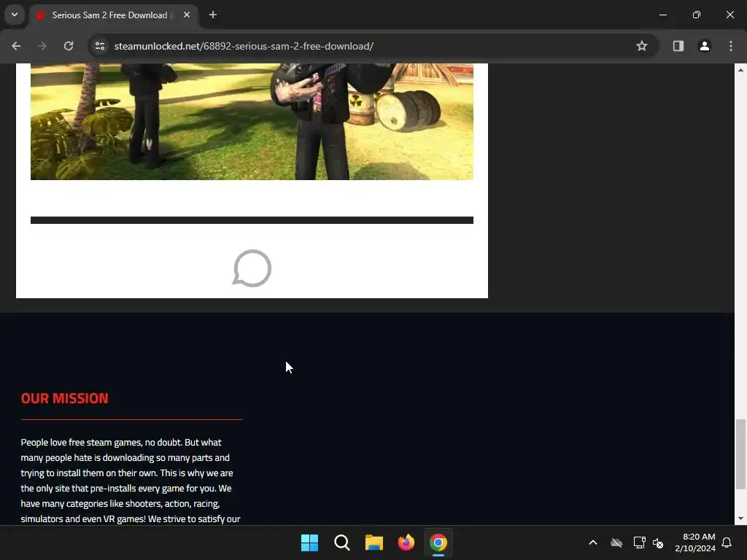Open the tab search dropdown arrow
This screenshot has width=747, height=560.
[x=15, y=15]
